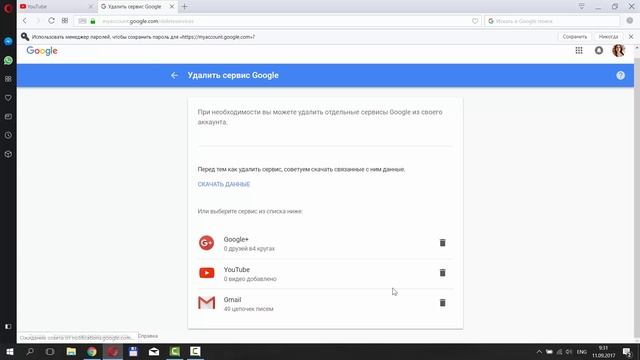Open Chrome from the taskbar
Viewport: 640px width, 360px height.
pos(92,351)
